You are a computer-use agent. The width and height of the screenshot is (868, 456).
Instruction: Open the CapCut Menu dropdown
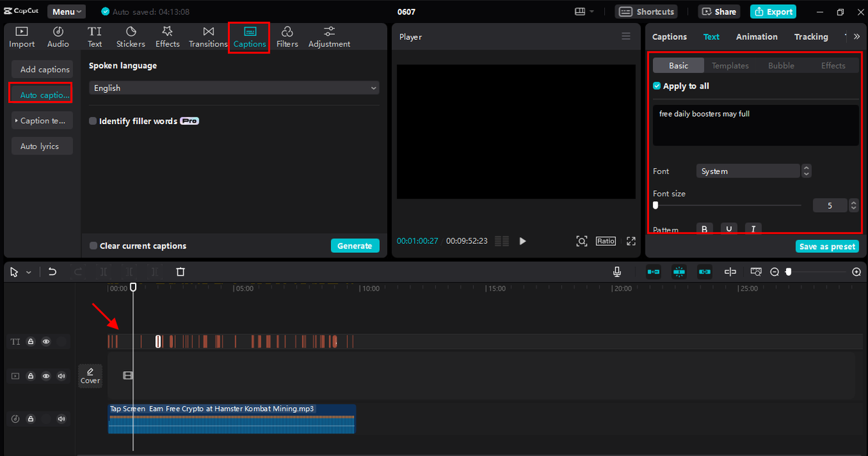(x=66, y=12)
